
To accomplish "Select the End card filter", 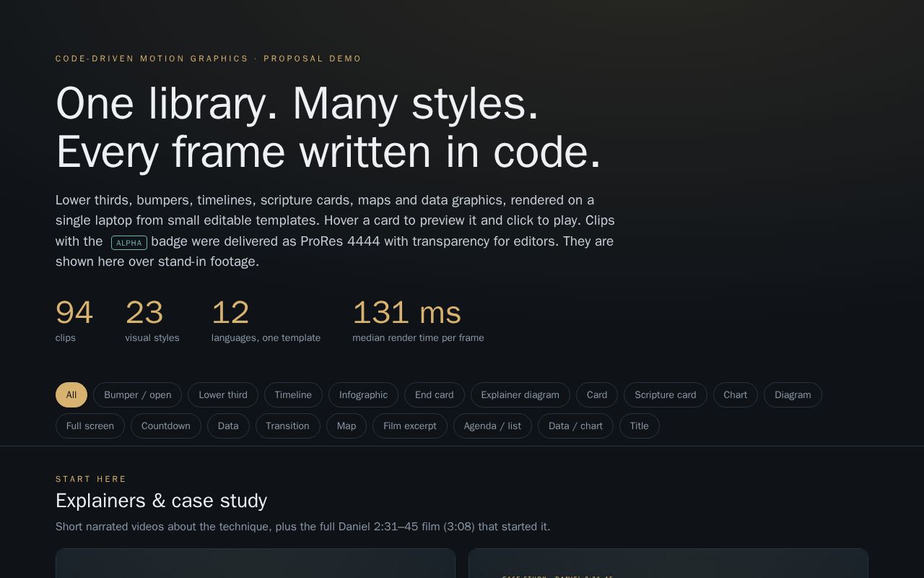I will [435, 394].
